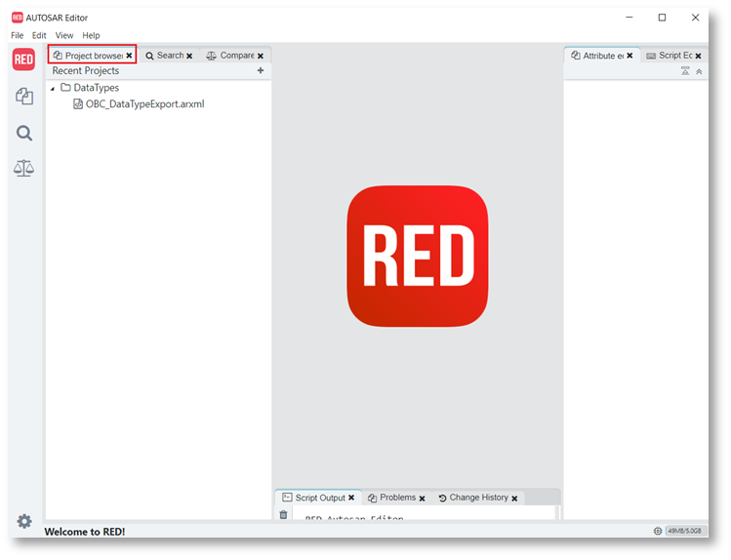Viewport: 731px width, 560px height.
Task: Select the DataTypes folder
Action: pyautogui.click(x=90, y=88)
